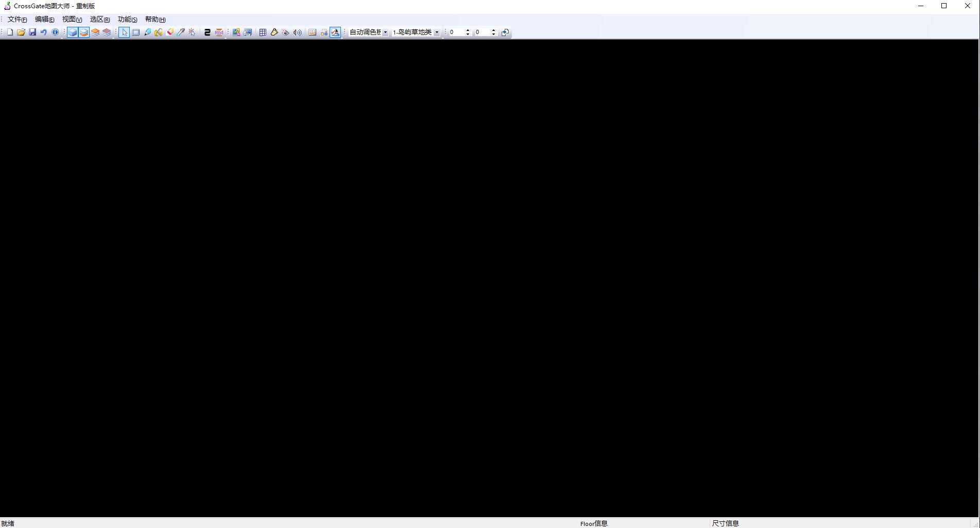Open the 功能 menu
The image size is (980, 528).
[x=127, y=19]
